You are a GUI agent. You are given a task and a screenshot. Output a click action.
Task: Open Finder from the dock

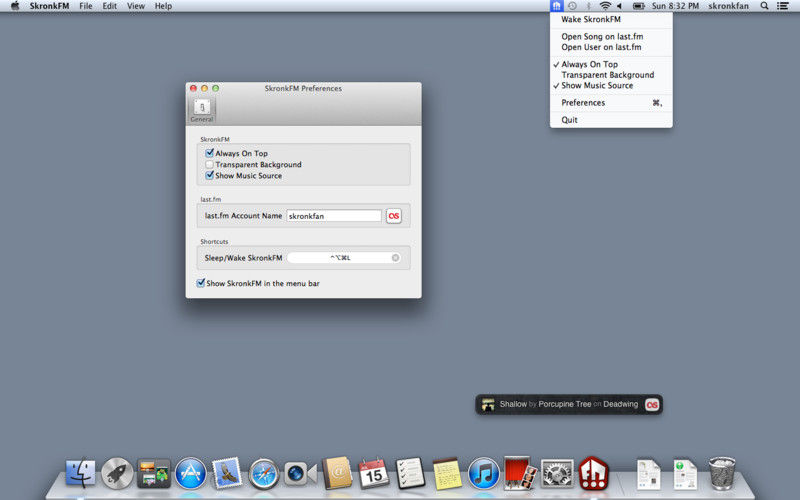point(80,473)
